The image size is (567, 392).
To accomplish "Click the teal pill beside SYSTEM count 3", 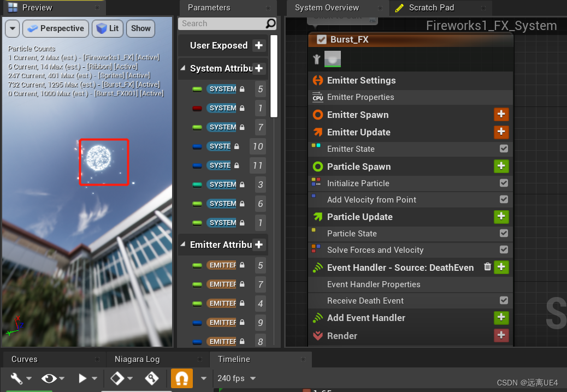I will click(x=197, y=185).
